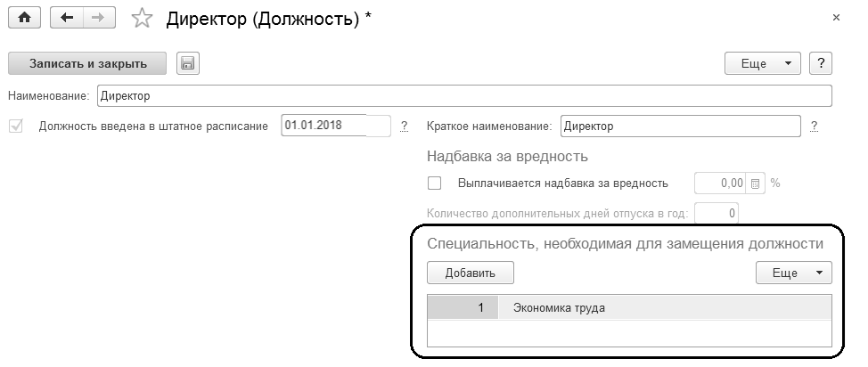Screen dimensions: 868x367
Task: Toggle Должность введена в штатное расписание checkbox
Action: [15, 126]
